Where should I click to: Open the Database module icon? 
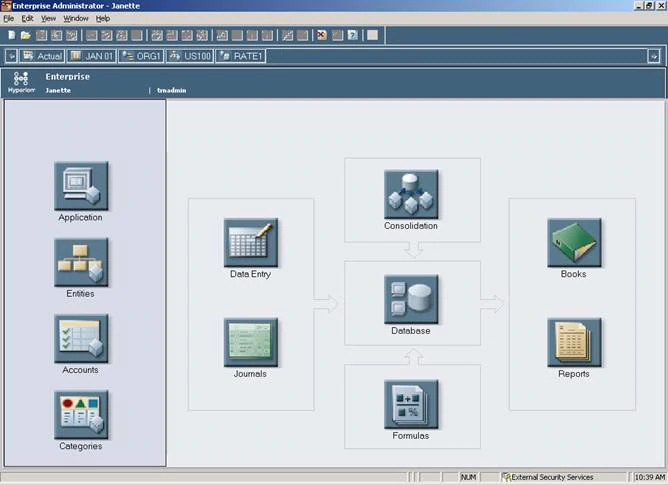(x=411, y=299)
